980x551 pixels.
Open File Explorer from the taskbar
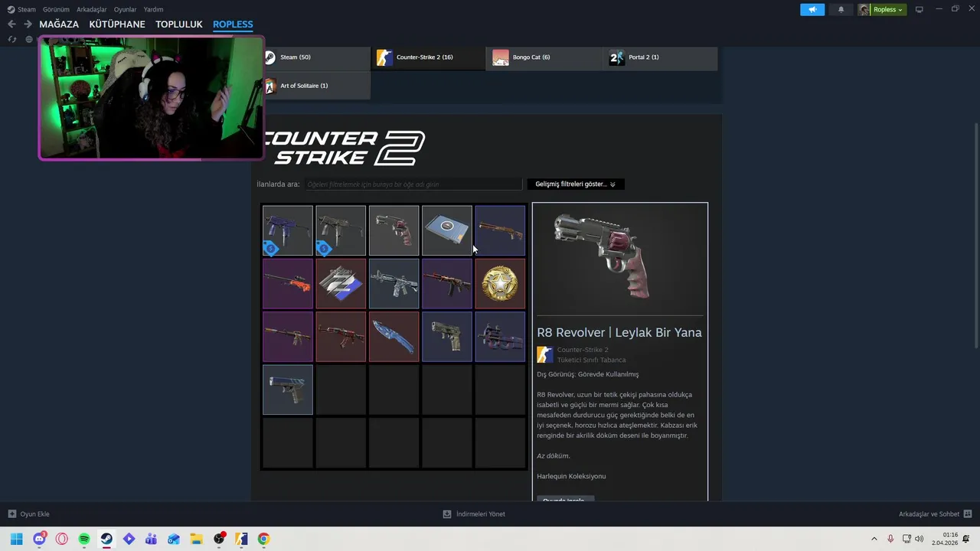pyautogui.click(x=196, y=539)
